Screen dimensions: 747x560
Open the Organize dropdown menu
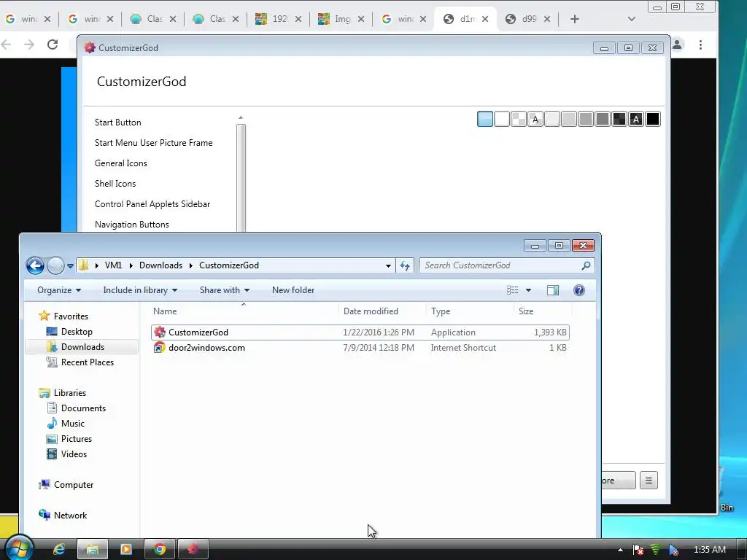point(59,290)
